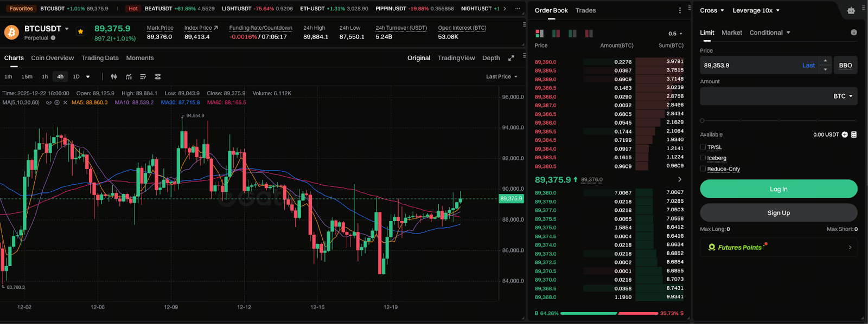
Task: Open ticker bar more options dots
Action: [x=518, y=9]
